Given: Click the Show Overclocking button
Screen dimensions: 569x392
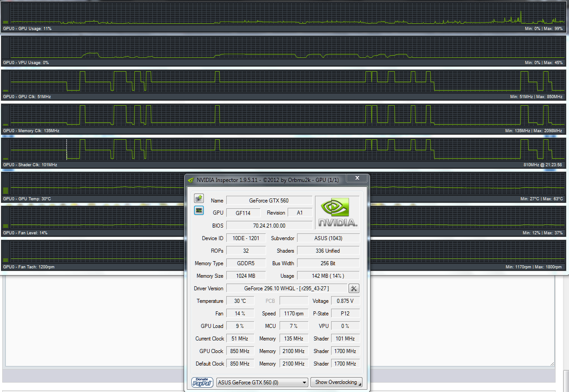Looking at the screenshot, I should [336, 382].
